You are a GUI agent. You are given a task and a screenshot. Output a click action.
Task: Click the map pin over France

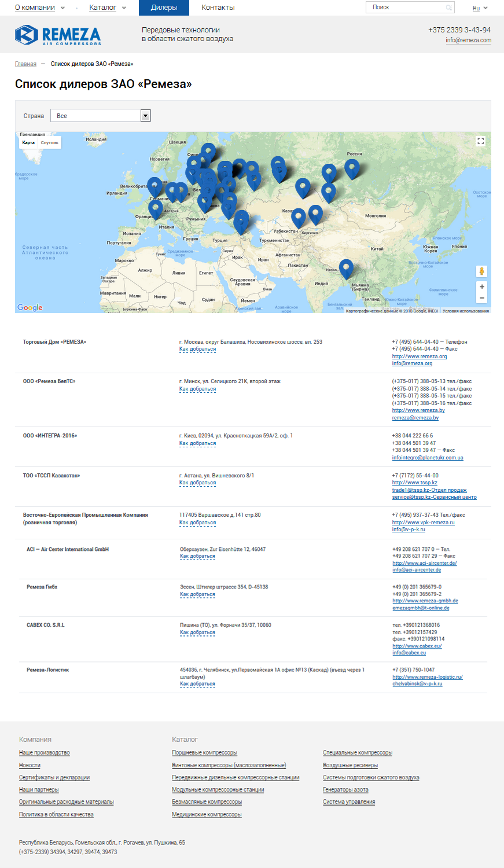[156, 209]
